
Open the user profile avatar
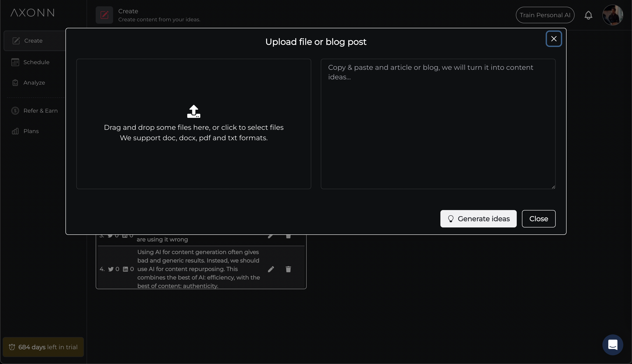pyautogui.click(x=612, y=15)
